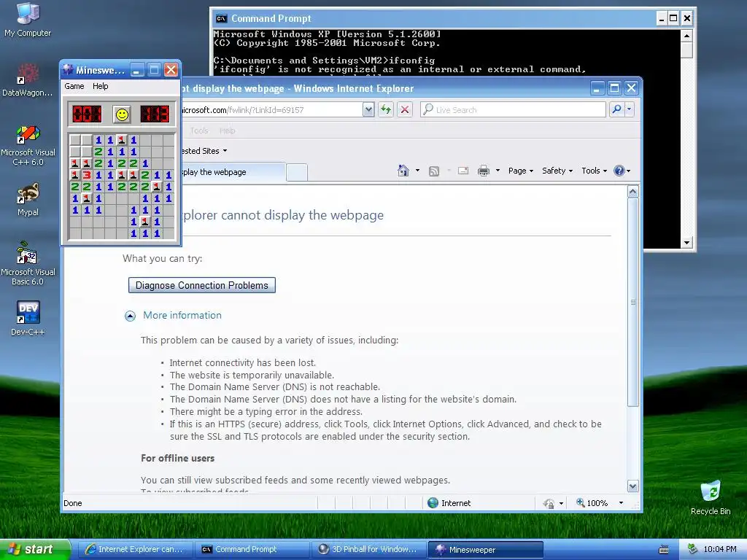This screenshot has height=560, width=747.
Task: Select the Dev-C++ desktop icon
Action: tap(28, 318)
